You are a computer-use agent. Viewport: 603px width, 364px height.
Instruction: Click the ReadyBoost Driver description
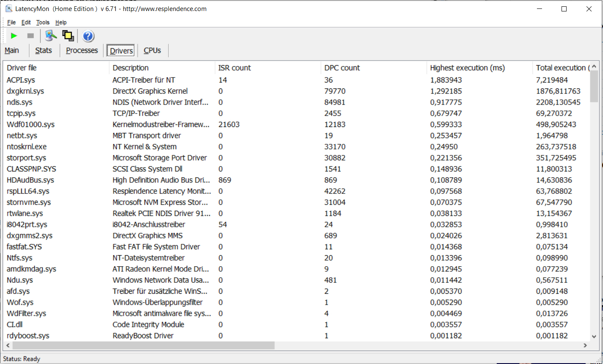pos(143,336)
